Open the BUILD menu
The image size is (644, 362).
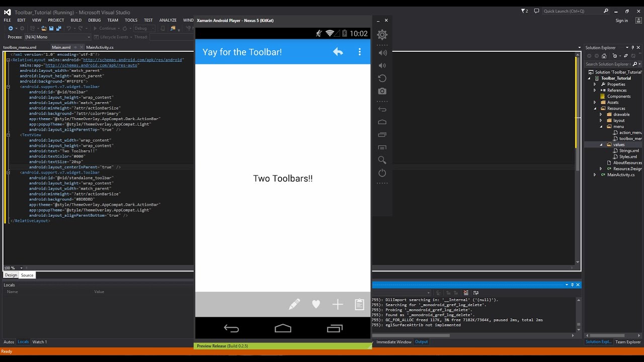(76, 20)
